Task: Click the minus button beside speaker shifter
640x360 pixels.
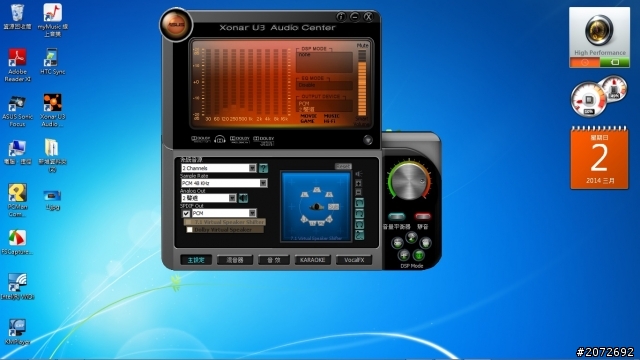Action: point(358,192)
